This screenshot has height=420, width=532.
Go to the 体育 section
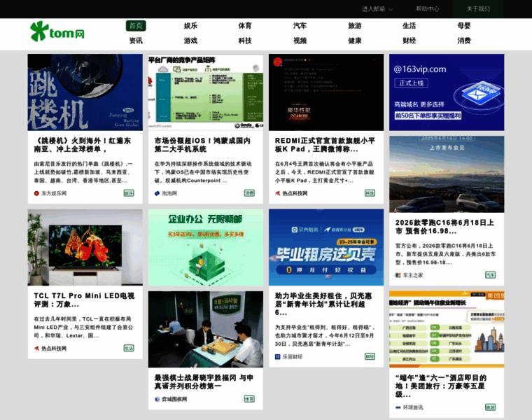click(x=245, y=26)
